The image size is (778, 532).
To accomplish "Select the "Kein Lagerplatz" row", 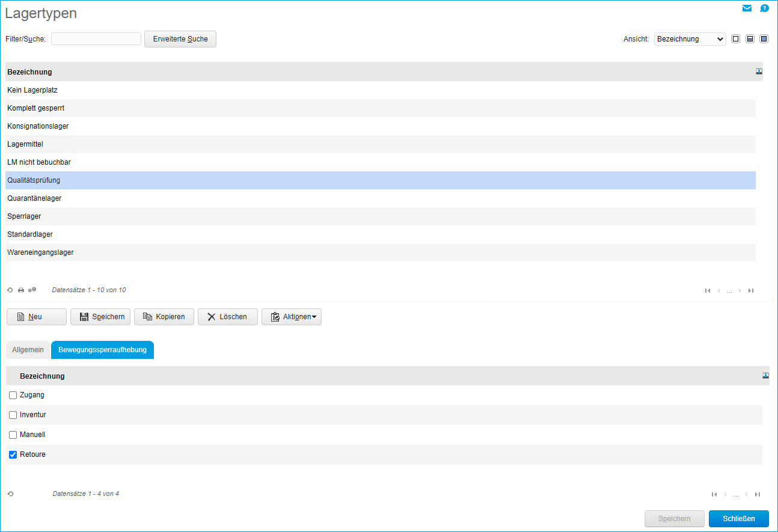I will (381, 90).
